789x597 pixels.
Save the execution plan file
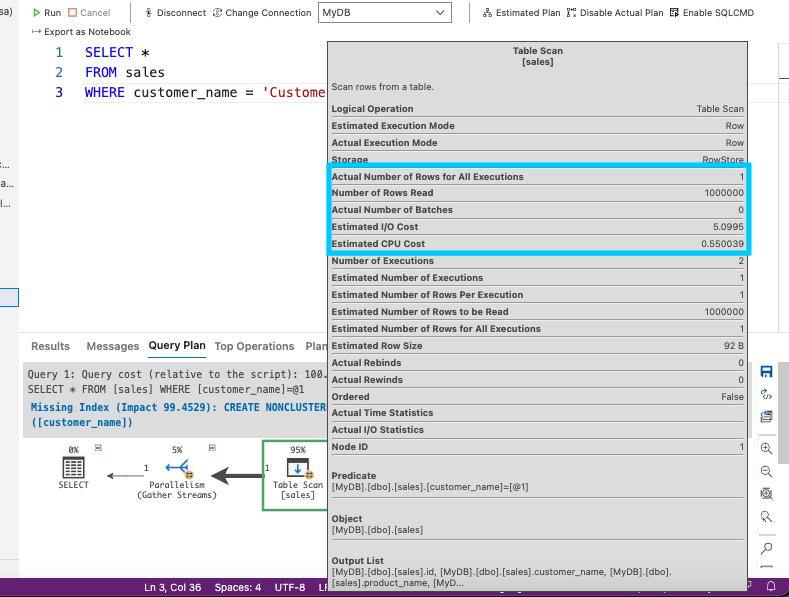coord(766,372)
